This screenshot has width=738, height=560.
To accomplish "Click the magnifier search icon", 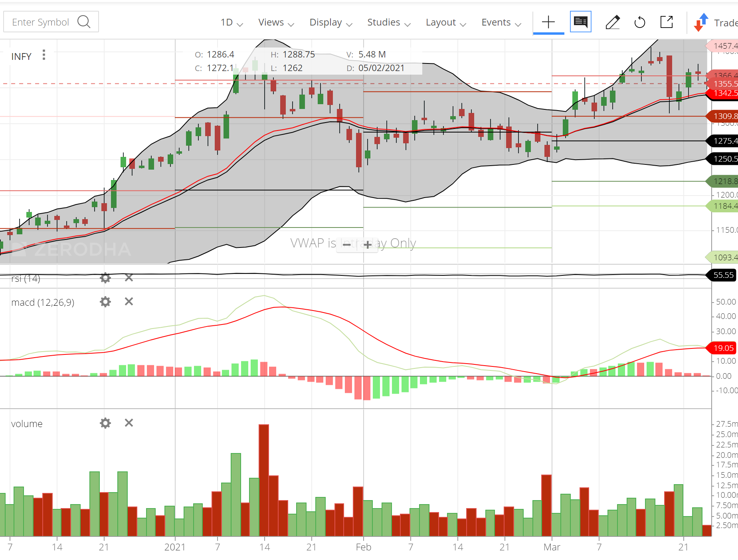I will (84, 22).
